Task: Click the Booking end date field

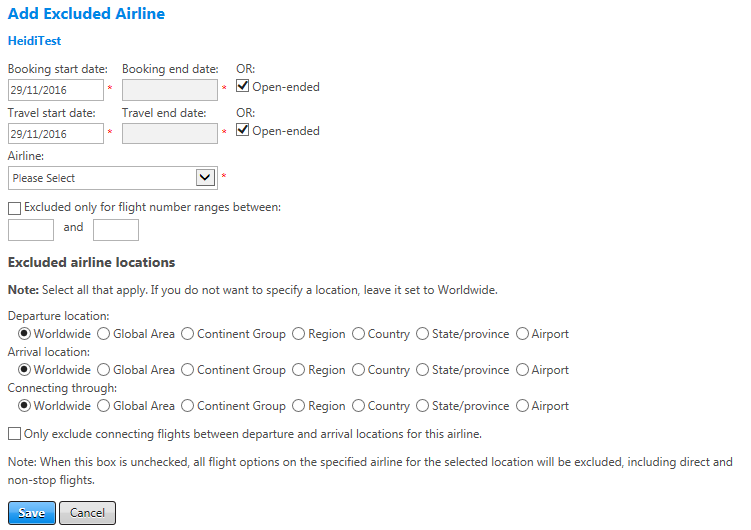Action: pos(170,90)
